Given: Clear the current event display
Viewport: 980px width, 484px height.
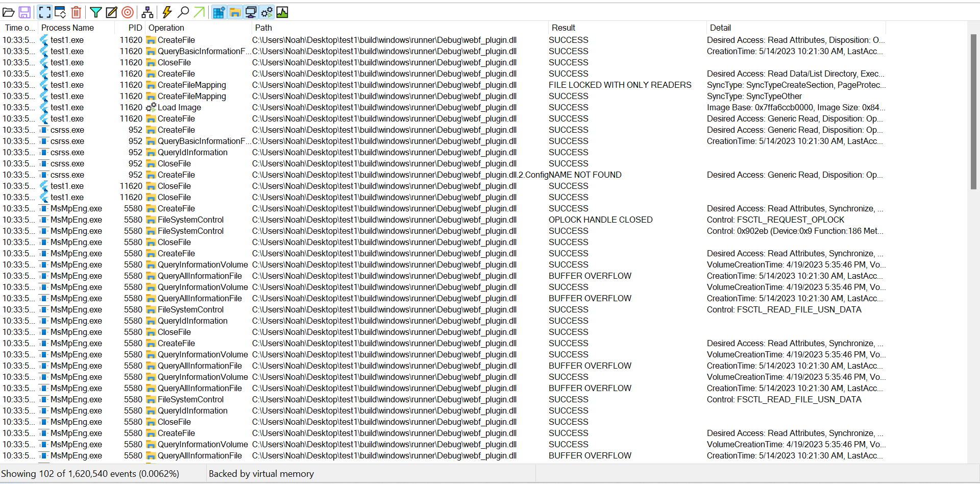Looking at the screenshot, I should coord(76,12).
